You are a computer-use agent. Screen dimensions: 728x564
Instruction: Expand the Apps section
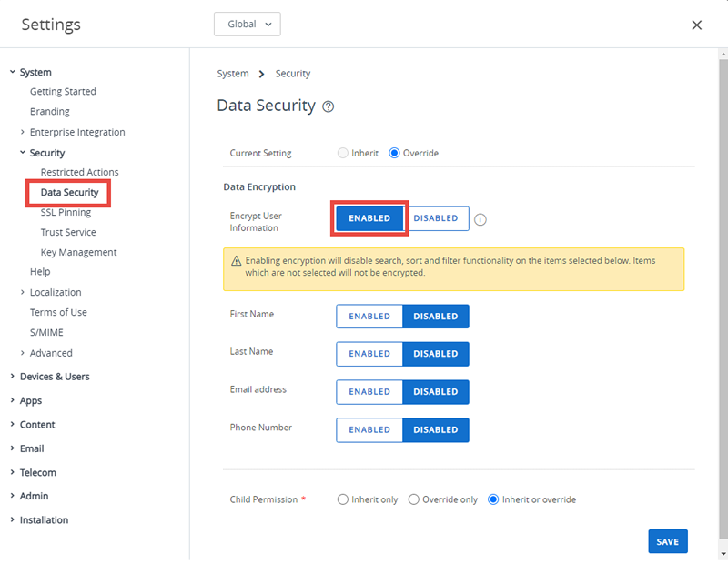13,400
